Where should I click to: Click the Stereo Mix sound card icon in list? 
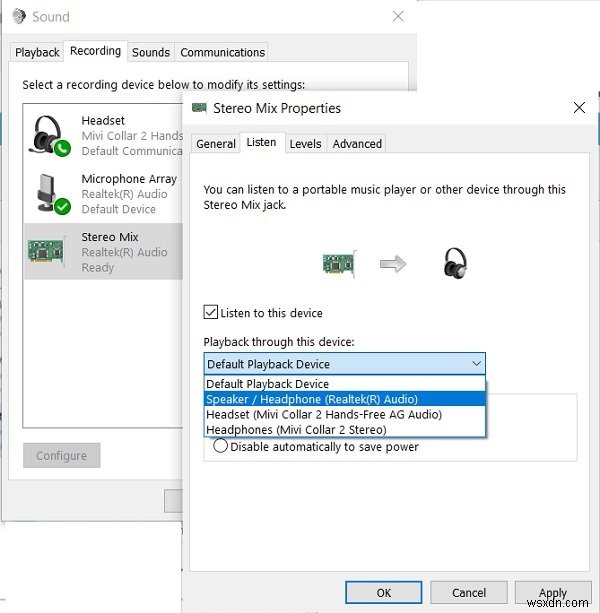click(46, 251)
